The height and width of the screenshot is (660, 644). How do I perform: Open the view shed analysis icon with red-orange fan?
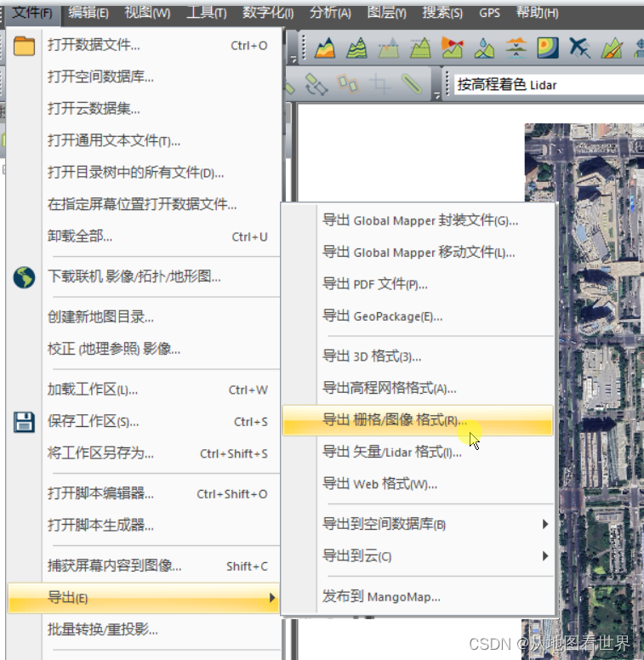453,48
